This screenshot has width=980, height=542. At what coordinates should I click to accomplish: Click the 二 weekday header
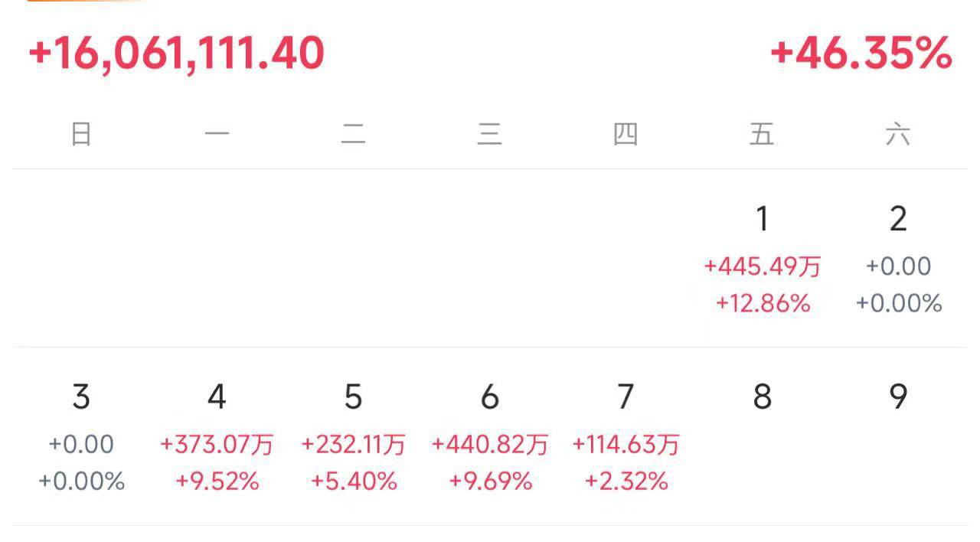[353, 134]
